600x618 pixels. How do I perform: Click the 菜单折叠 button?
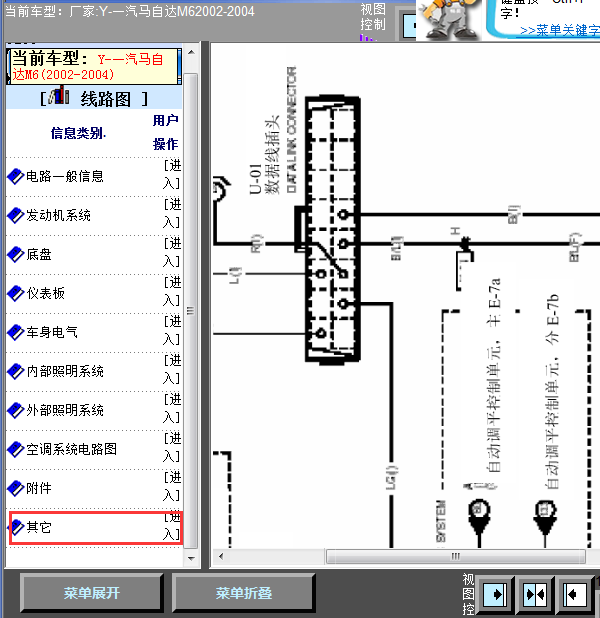point(244,593)
